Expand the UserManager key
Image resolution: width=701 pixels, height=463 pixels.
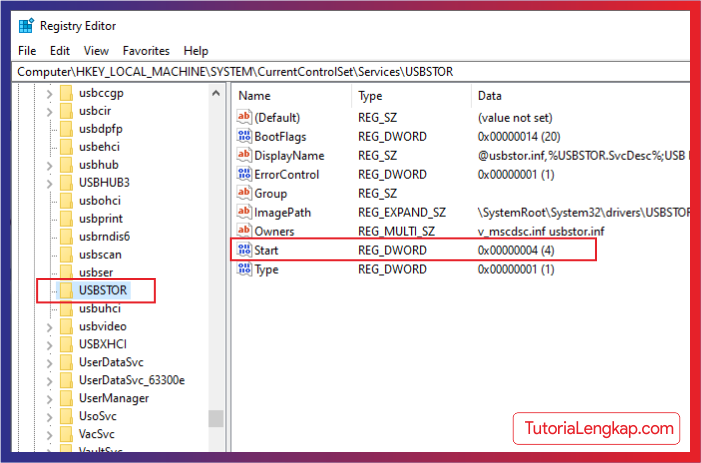click(x=49, y=399)
